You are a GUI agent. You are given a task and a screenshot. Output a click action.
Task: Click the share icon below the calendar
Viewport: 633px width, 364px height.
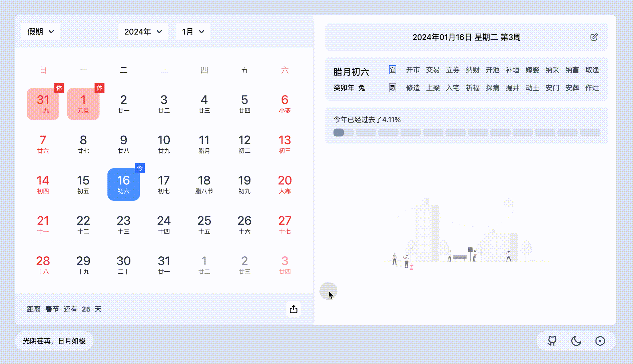tap(293, 309)
